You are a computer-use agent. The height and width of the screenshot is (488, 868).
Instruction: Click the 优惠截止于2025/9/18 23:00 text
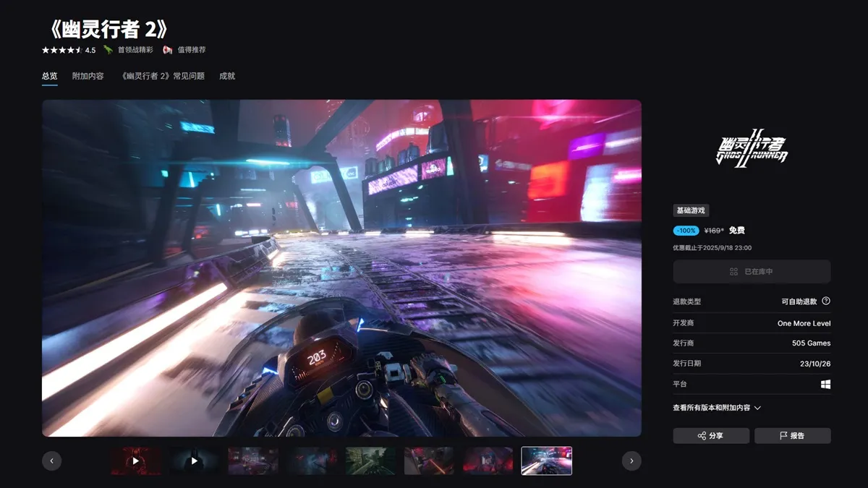712,247
